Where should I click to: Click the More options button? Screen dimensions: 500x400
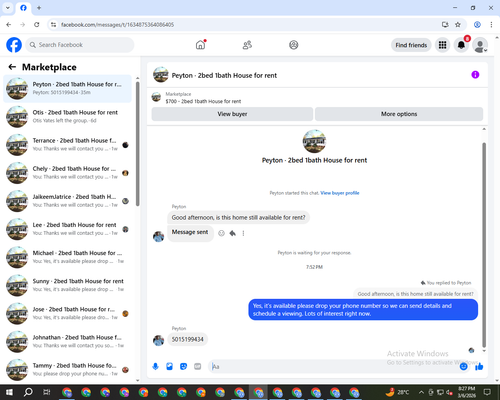(399, 114)
